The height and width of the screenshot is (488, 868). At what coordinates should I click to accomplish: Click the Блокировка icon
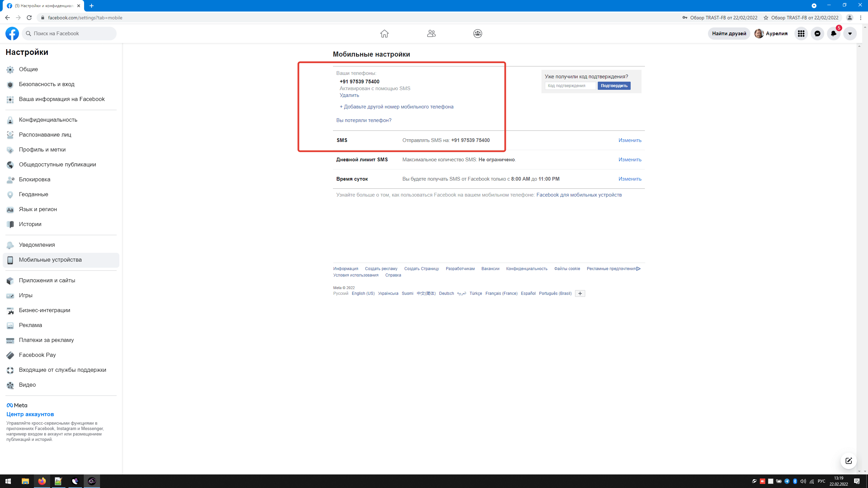(10, 180)
